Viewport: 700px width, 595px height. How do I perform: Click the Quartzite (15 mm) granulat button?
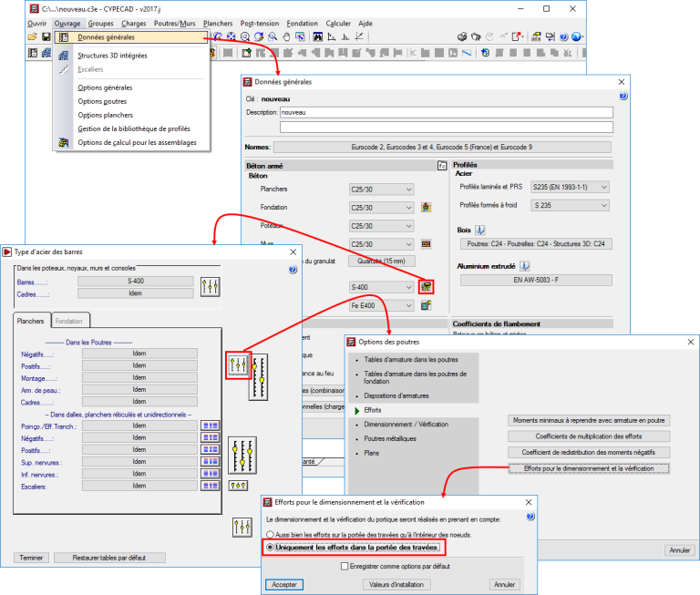point(382,261)
